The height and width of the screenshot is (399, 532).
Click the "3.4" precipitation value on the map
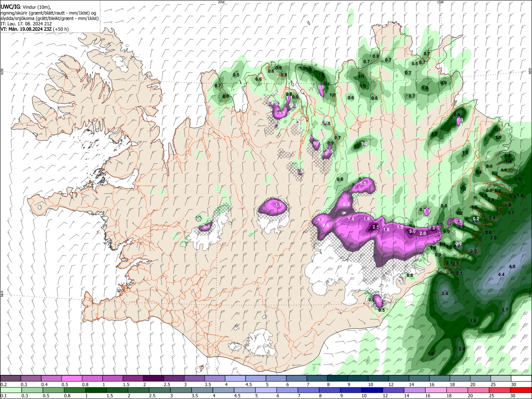pos(444,293)
